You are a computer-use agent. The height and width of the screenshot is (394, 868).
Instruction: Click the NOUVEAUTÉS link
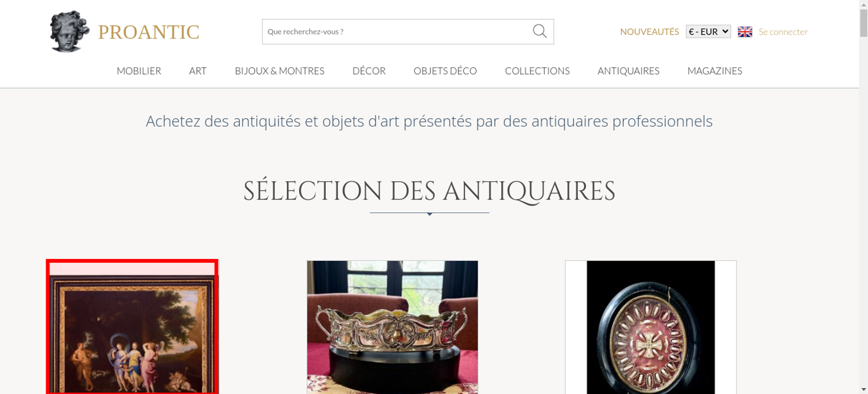point(649,32)
